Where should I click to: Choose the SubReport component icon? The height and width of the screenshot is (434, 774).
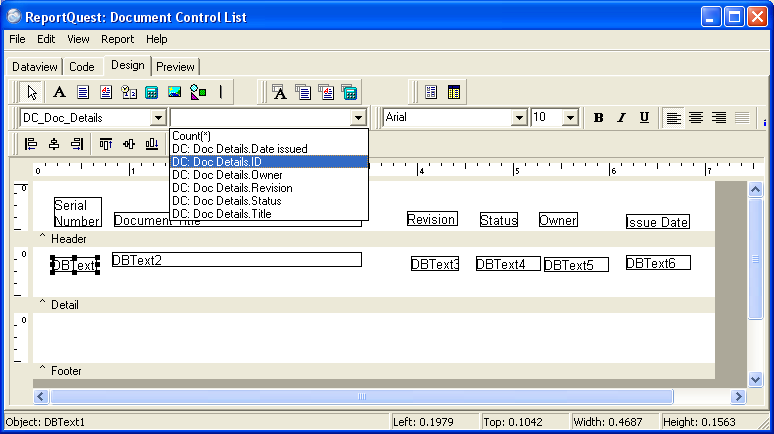point(454,92)
